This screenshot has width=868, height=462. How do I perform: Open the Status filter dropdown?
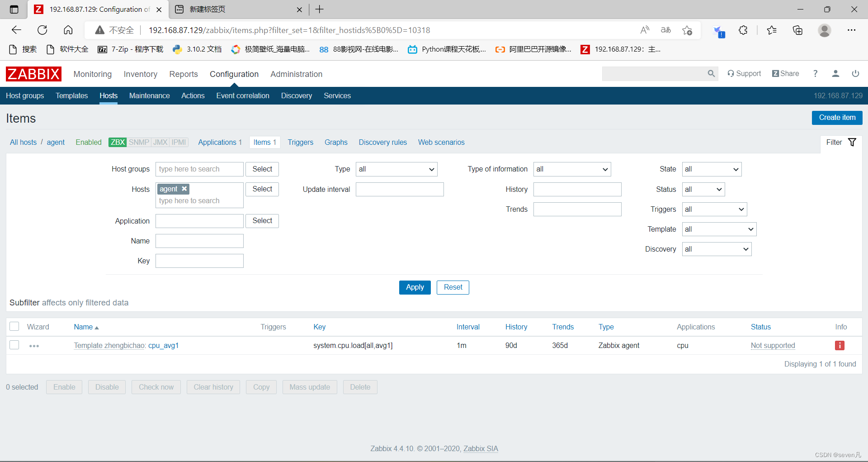(x=703, y=190)
